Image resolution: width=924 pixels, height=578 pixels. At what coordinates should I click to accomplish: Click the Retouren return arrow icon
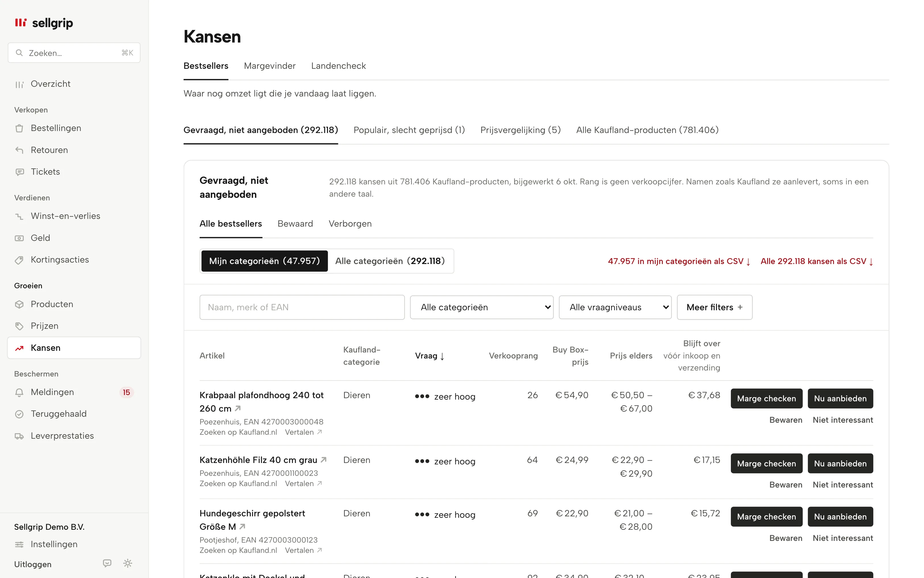tap(19, 150)
